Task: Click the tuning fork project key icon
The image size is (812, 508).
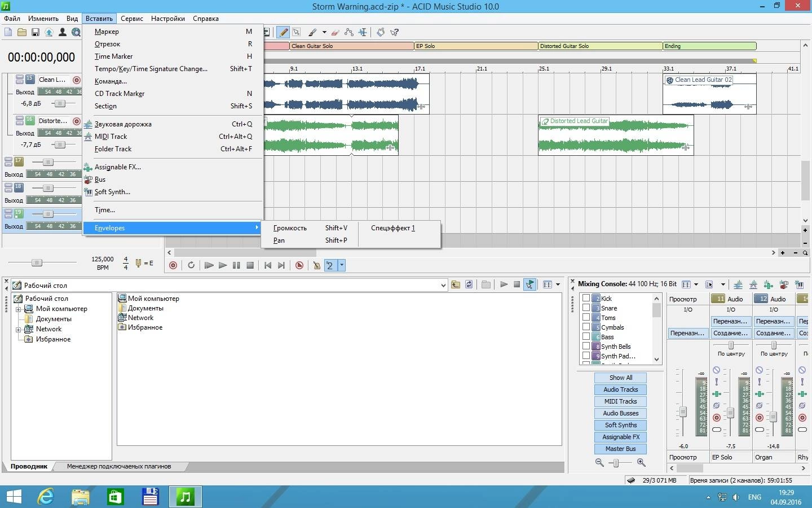Action: coord(138,262)
